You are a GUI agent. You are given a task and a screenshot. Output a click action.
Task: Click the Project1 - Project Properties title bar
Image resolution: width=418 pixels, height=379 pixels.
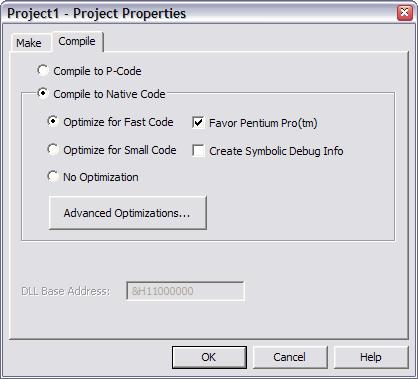click(x=200, y=13)
